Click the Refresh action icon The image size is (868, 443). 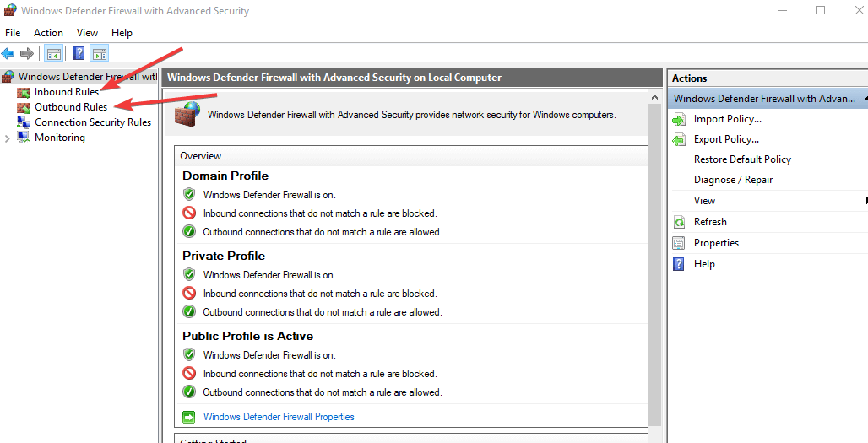[679, 222]
